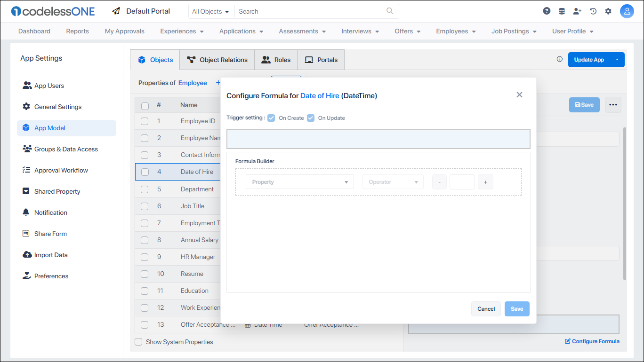The width and height of the screenshot is (644, 362).
Task: Expand the All Objects search filter dropdown
Action: tap(211, 11)
